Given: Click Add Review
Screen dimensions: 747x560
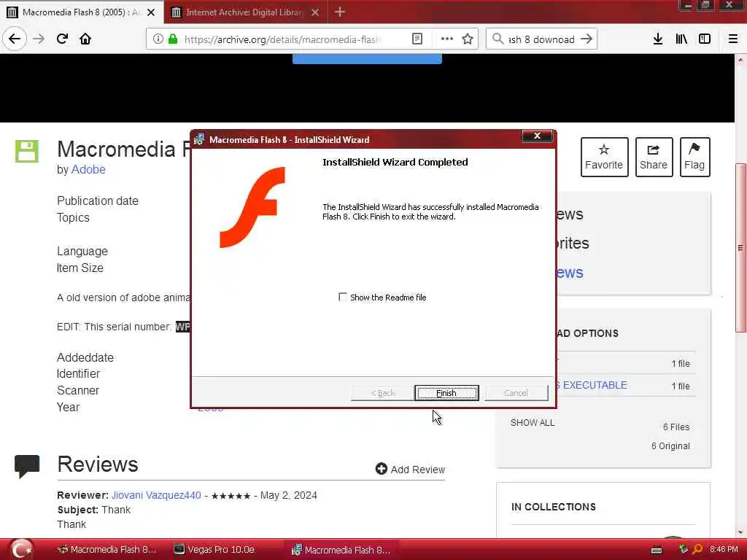Looking at the screenshot, I should pyautogui.click(x=410, y=469).
